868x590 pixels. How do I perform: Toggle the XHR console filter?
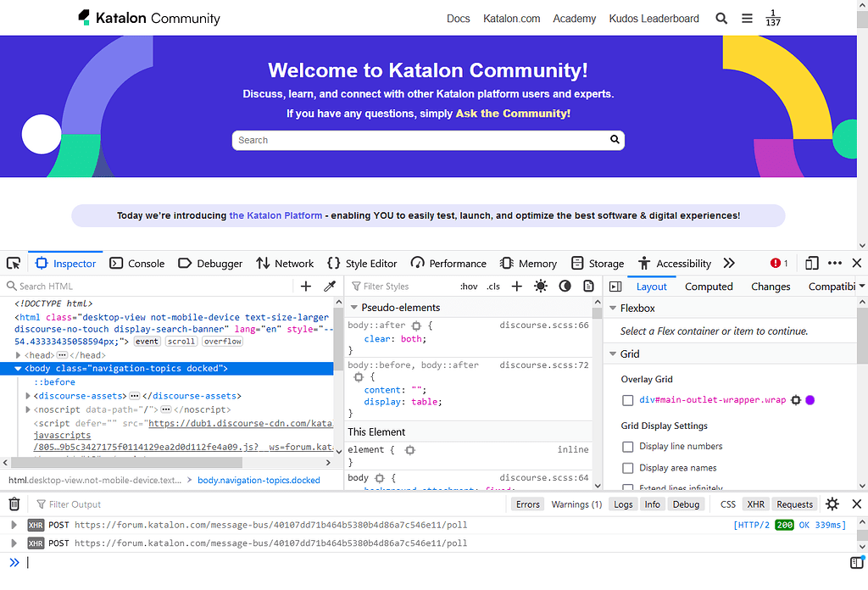pyautogui.click(x=755, y=504)
